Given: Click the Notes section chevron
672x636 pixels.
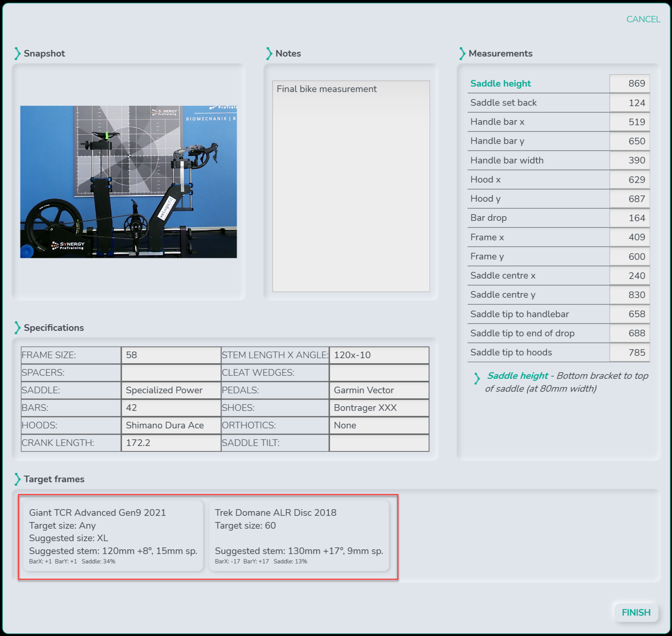Looking at the screenshot, I should click(x=269, y=53).
